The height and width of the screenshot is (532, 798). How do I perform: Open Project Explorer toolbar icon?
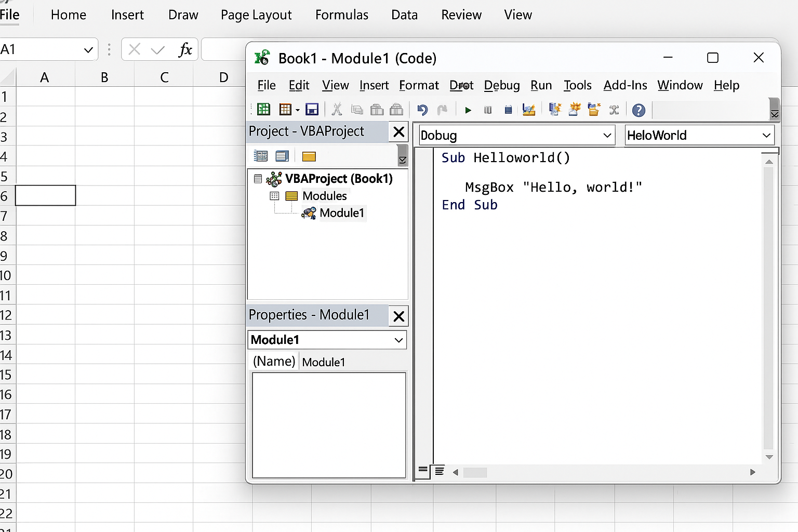pos(555,109)
